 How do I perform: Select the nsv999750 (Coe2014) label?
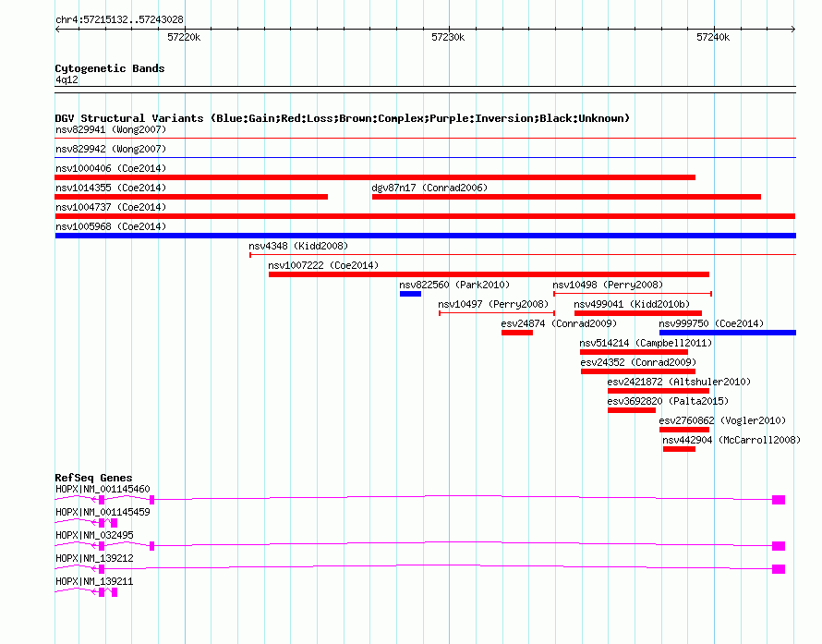pyautogui.click(x=711, y=323)
